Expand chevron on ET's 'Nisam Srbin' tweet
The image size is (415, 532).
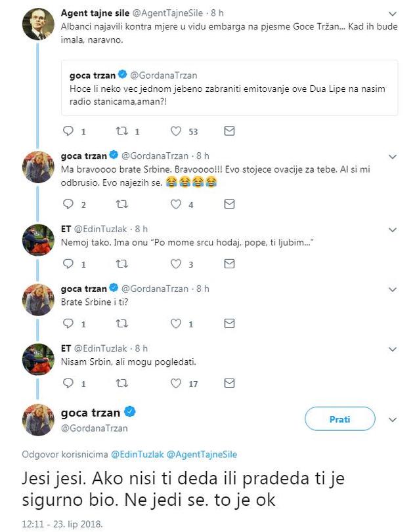[393, 349]
